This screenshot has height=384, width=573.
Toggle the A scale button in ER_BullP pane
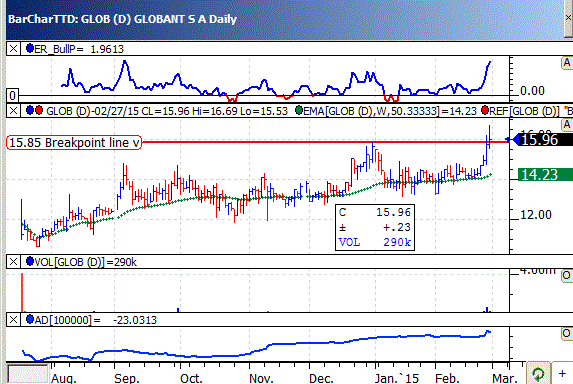point(567,63)
